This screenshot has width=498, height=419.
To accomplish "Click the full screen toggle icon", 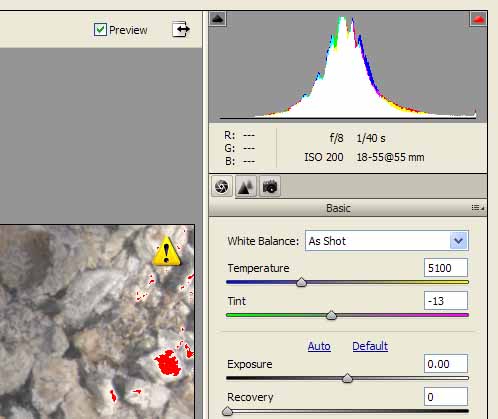I will coord(181,29).
